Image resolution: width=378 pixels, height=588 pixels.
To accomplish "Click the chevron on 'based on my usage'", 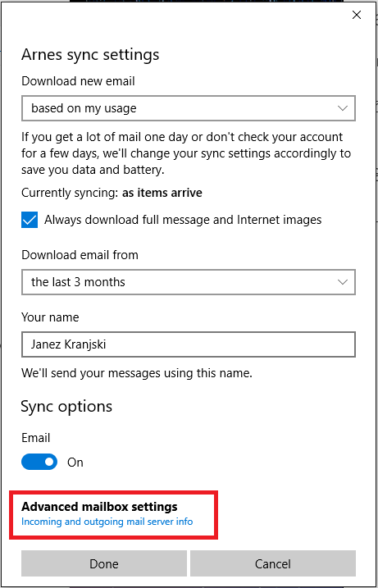I will [x=343, y=108].
